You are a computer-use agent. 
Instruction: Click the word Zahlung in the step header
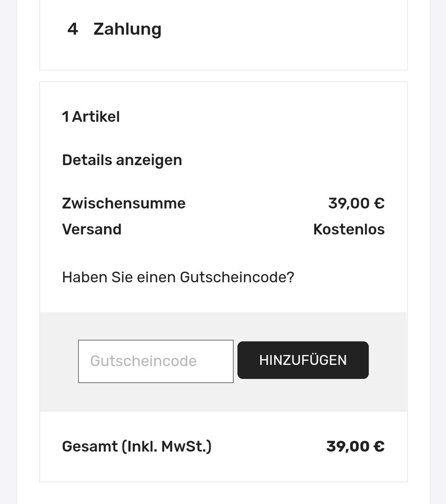coord(127,29)
